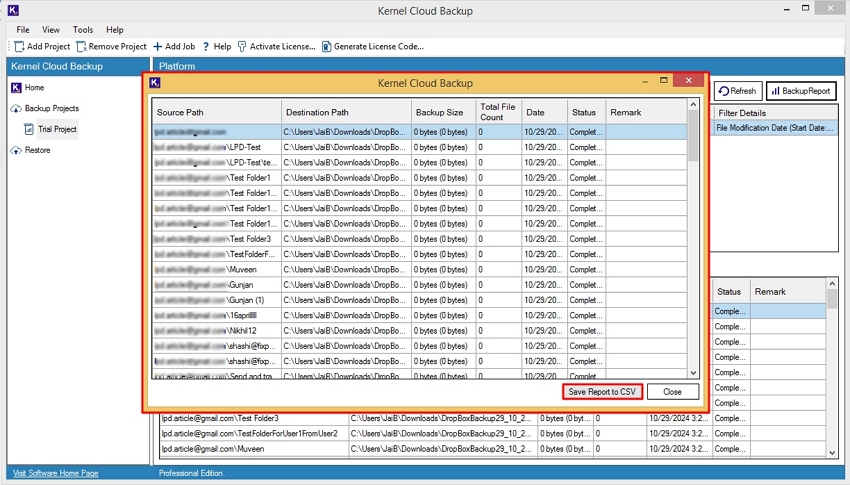Select Trial Project in the tree

click(57, 129)
